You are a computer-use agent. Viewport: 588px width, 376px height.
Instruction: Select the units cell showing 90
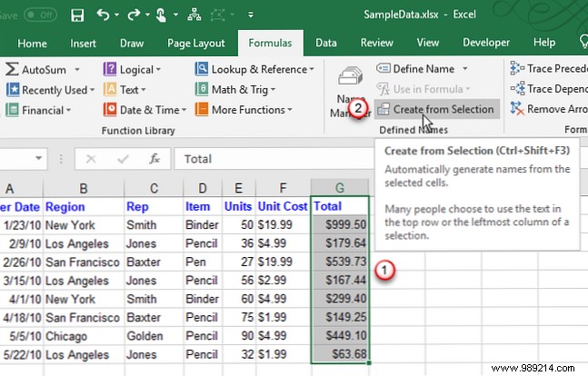point(238,335)
